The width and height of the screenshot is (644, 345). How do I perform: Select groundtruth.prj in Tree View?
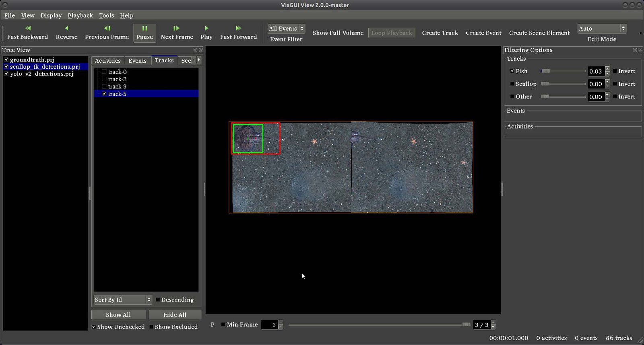pyautogui.click(x=32, y=60)
